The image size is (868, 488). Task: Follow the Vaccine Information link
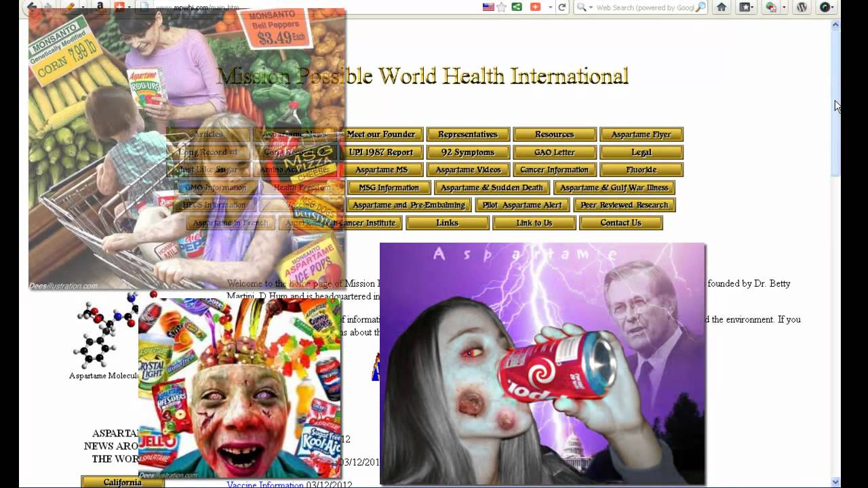pyautogui.click(x=265, y=485)
